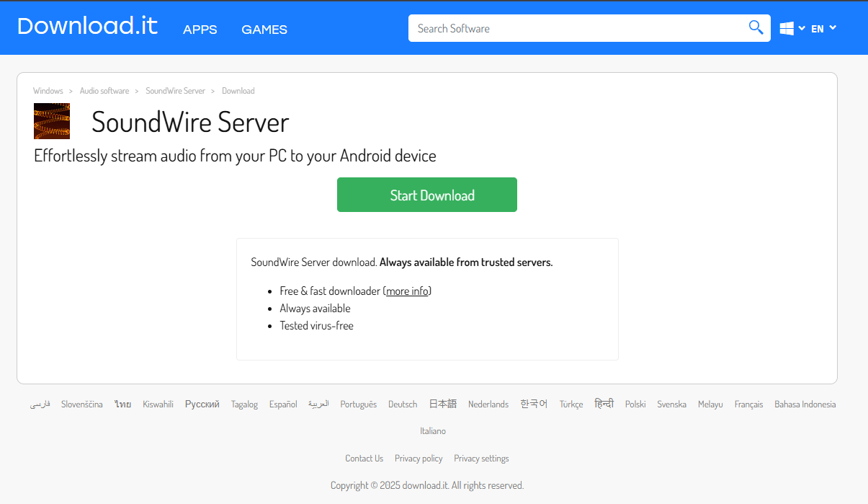Screen dimensions: 868x504
Task: Switch language to Русский
Action: point(202,404)
